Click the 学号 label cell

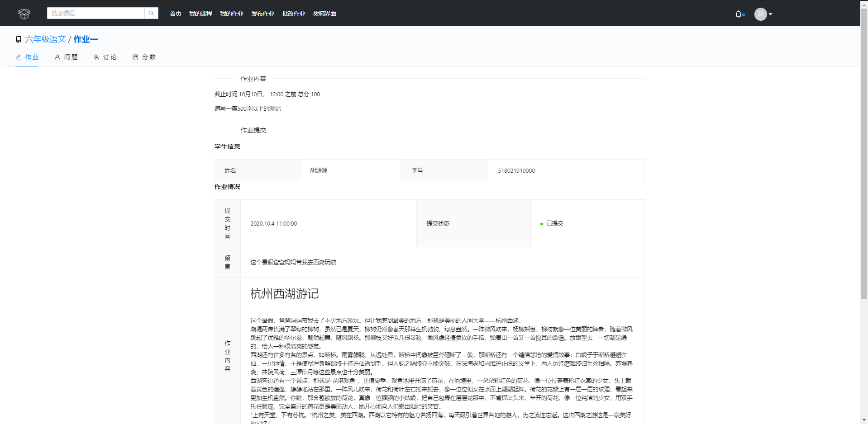click(445, 170)
